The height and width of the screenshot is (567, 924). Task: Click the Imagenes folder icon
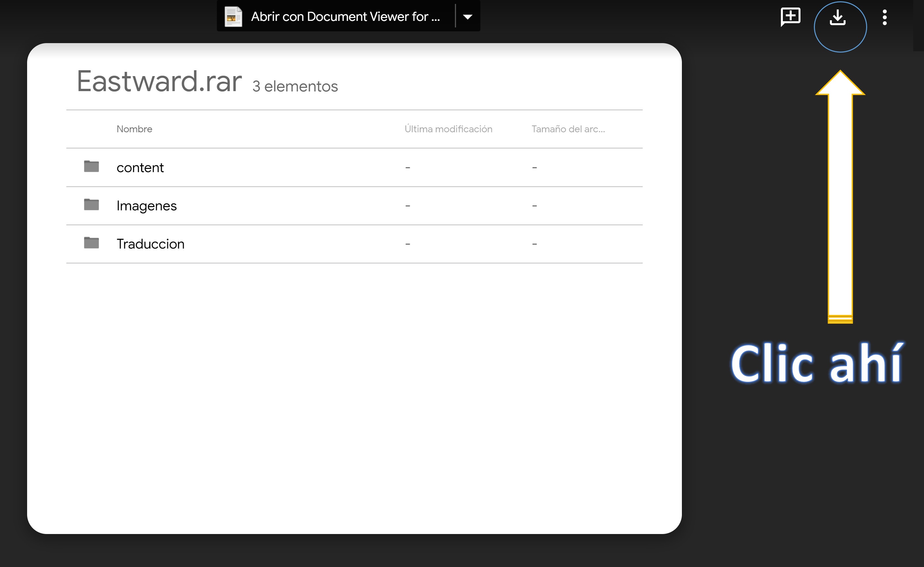pos(91,205)
